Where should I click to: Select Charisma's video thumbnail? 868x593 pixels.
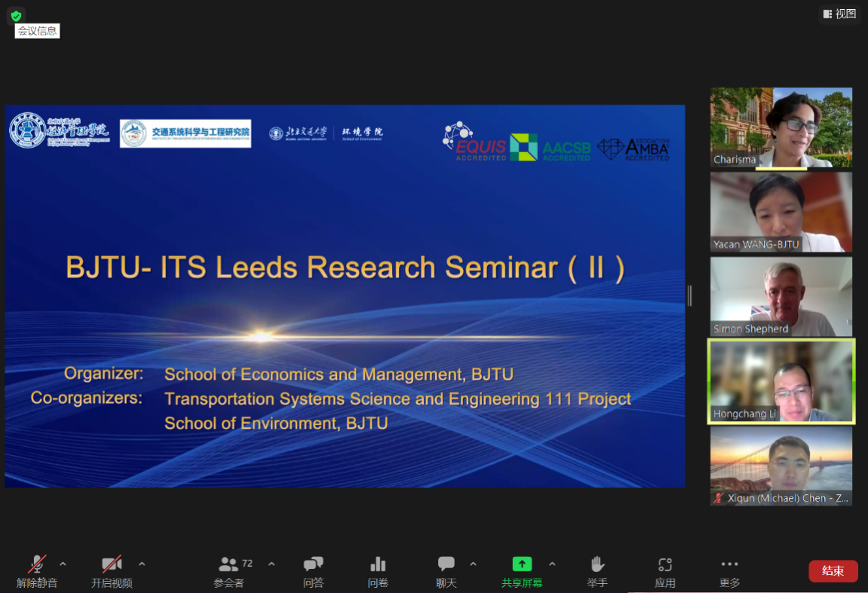pos(781,127)
